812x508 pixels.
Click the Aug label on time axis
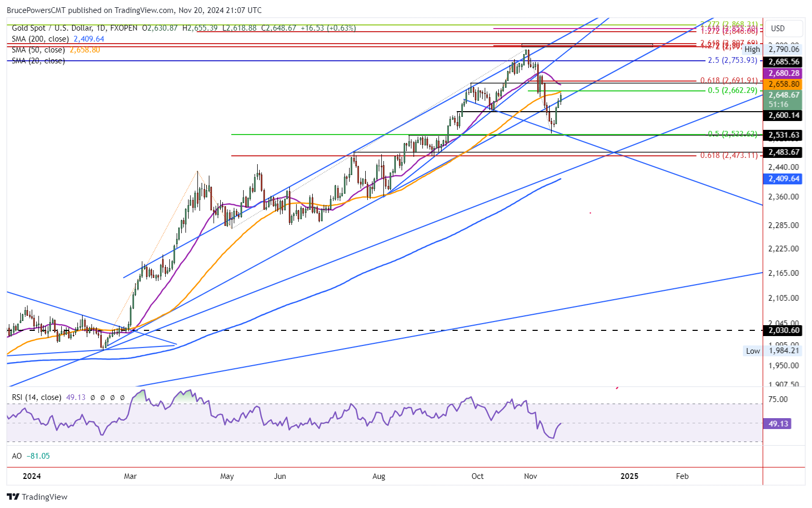(x=379, y=476)
